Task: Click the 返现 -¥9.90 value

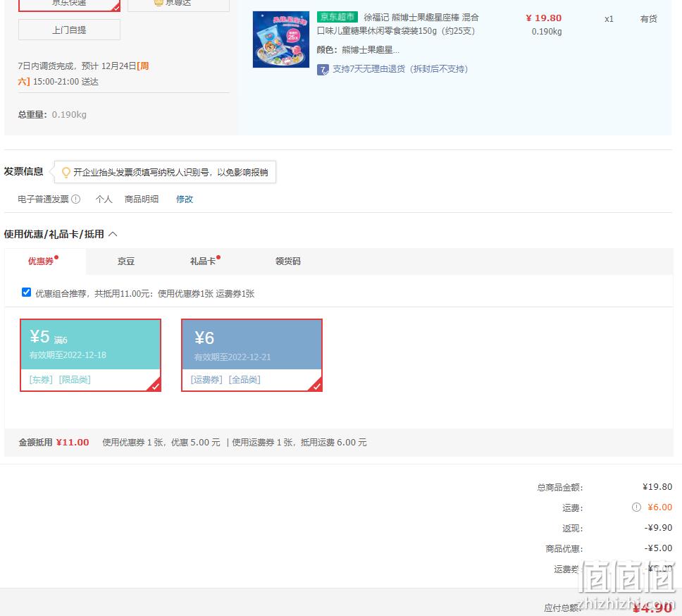Action: pos(658,528)
